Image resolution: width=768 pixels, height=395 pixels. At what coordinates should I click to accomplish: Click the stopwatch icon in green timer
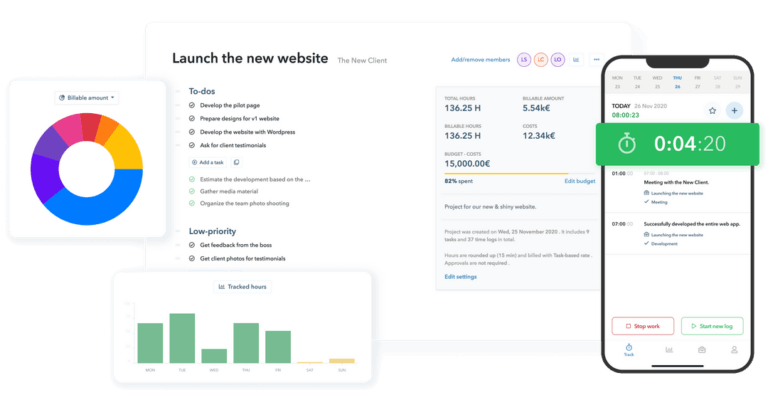(x=626, y=144)
